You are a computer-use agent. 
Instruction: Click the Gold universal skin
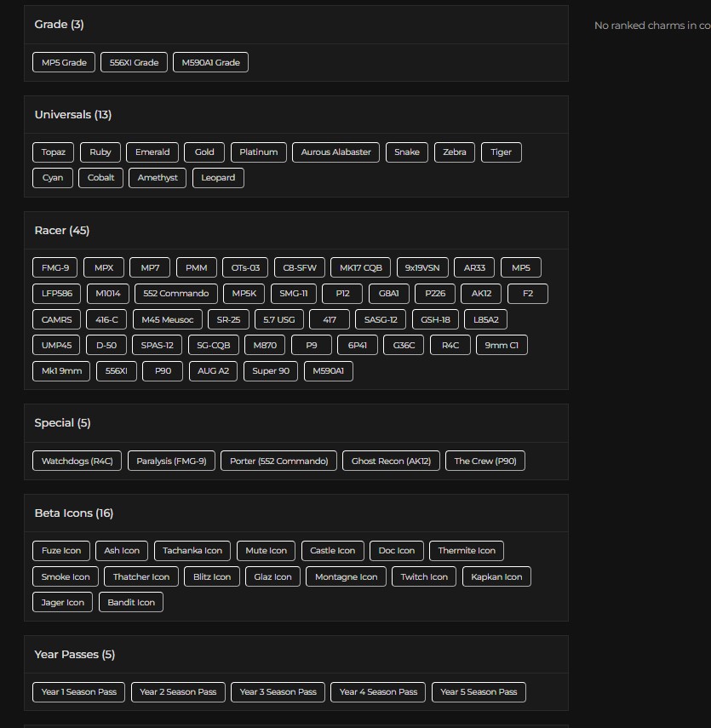click(204, 152)
